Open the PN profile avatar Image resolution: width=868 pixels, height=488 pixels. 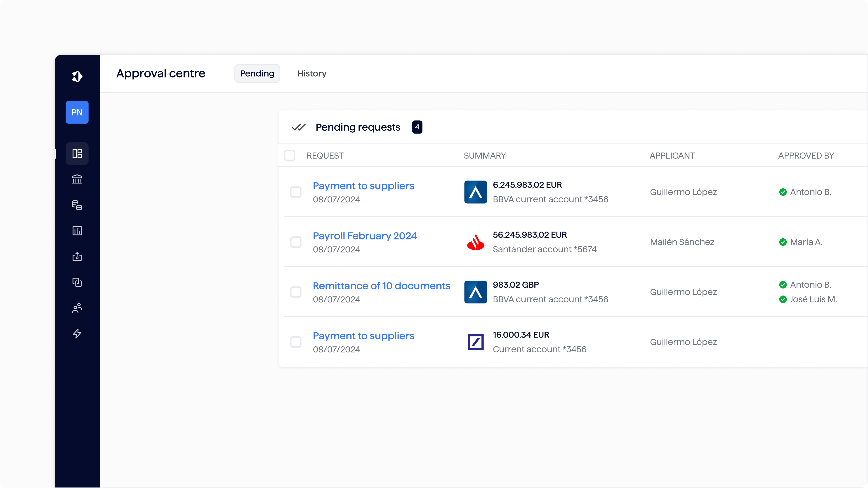(77, 112)
